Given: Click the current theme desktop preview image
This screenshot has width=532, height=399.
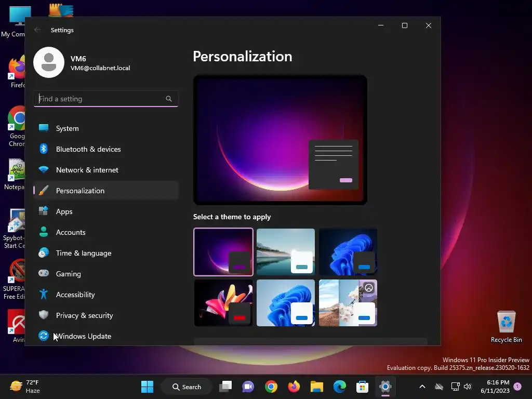Looking at the screenshot, I should tap(280, 140).
